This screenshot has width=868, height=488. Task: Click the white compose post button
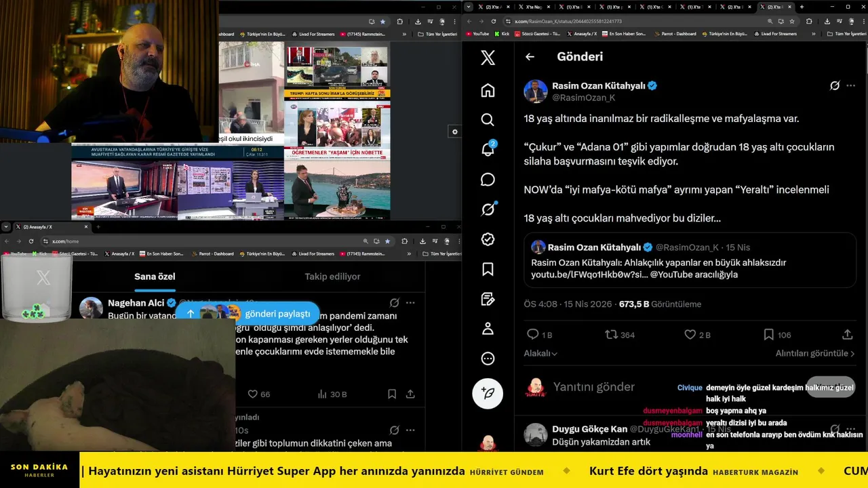[x=488, y=393]
